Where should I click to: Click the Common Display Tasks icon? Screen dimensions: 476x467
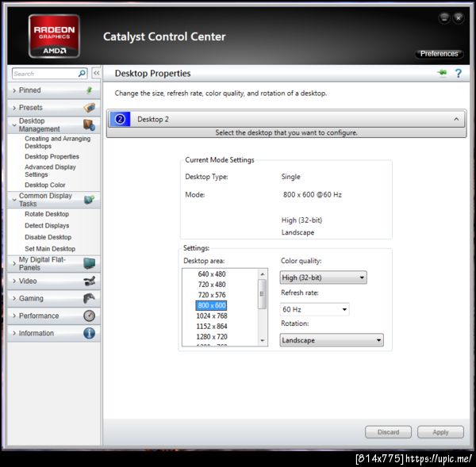[x=89, y=199]
